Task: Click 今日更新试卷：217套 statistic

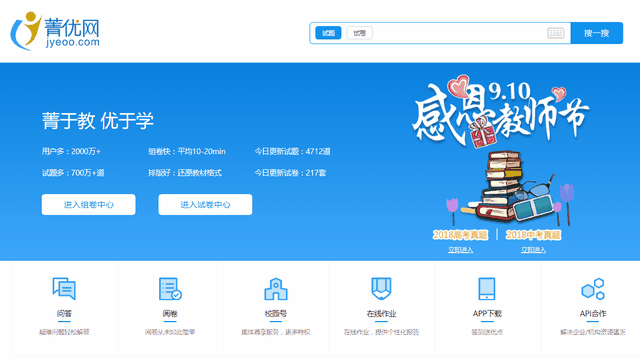Action: [x=290, y=173]
